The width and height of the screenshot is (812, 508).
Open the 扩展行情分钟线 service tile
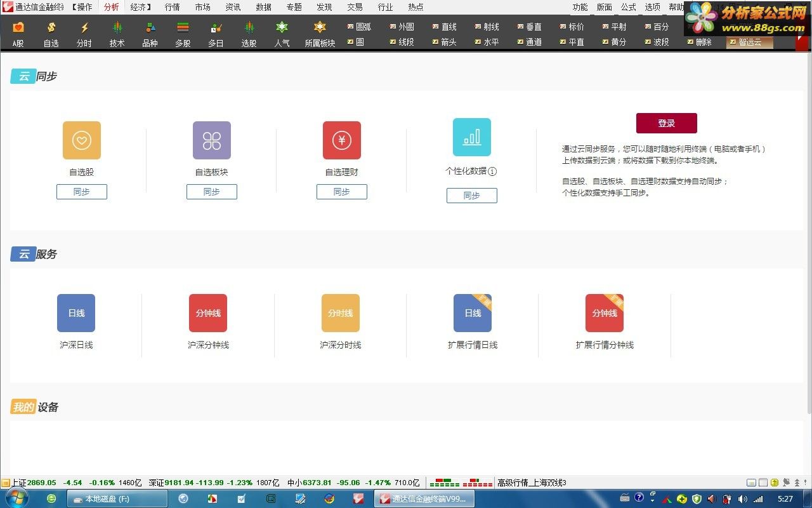pos(605,313)
